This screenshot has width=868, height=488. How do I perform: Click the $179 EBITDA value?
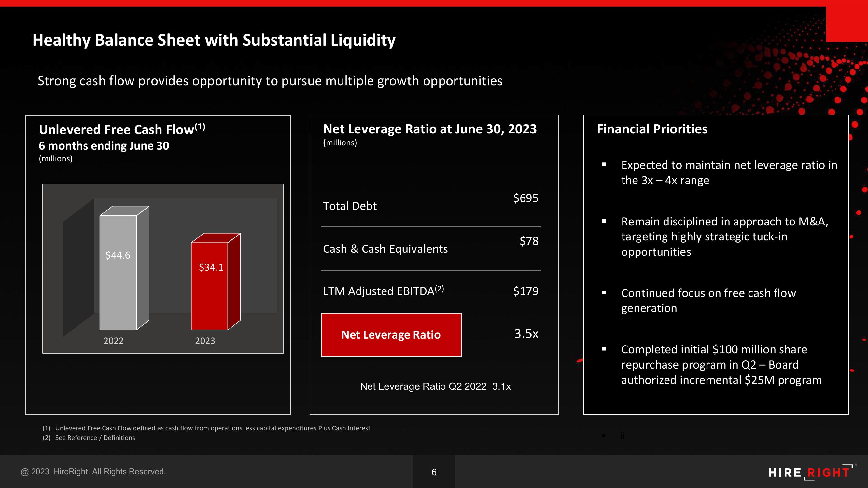pos(526,291)
